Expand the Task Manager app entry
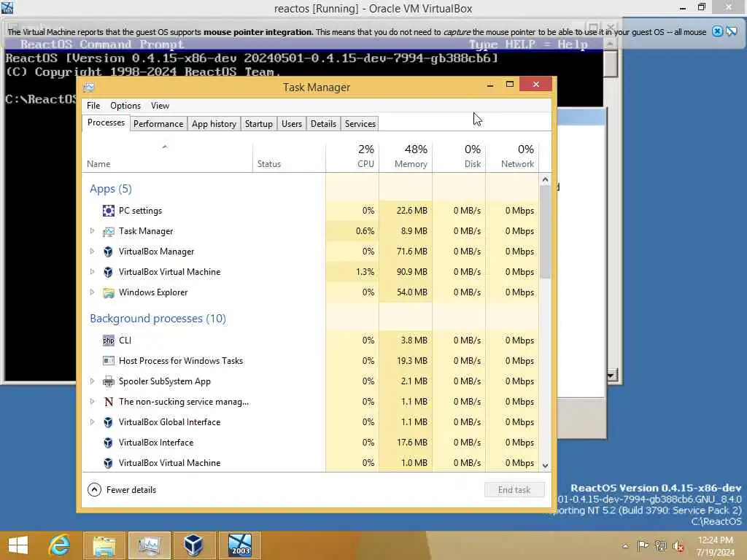Image resolution: width=747 pixels, height=560 pixels. 93,231
